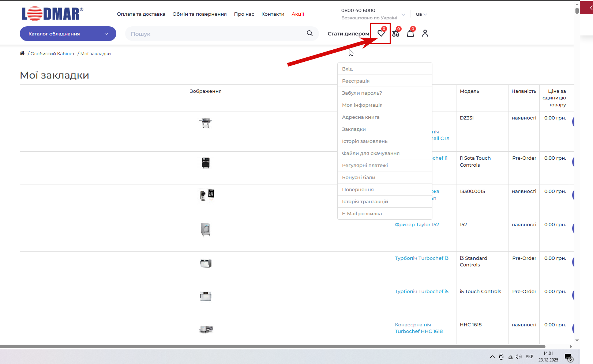
Task: Open the Турбопіч Turbochef i3 link
Action: point(422,258)
